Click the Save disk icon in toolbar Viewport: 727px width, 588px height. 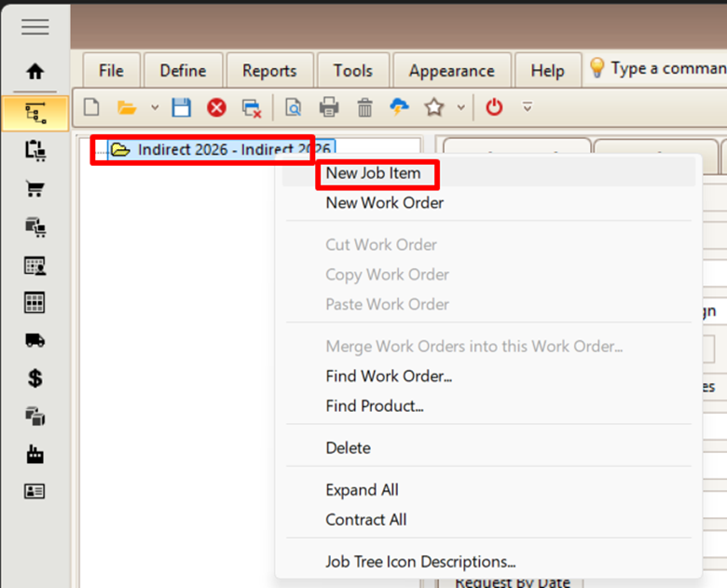[x=182, y=108]
